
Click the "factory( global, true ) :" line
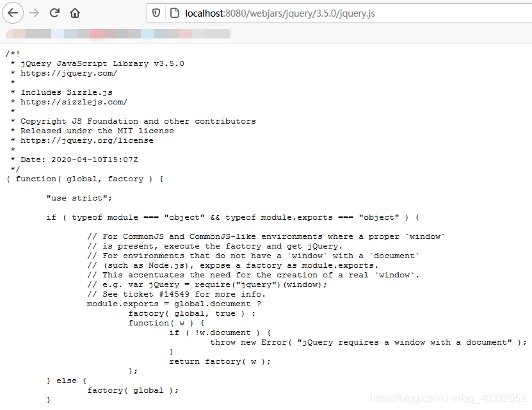pyautogui.click(x=191, y=314)
